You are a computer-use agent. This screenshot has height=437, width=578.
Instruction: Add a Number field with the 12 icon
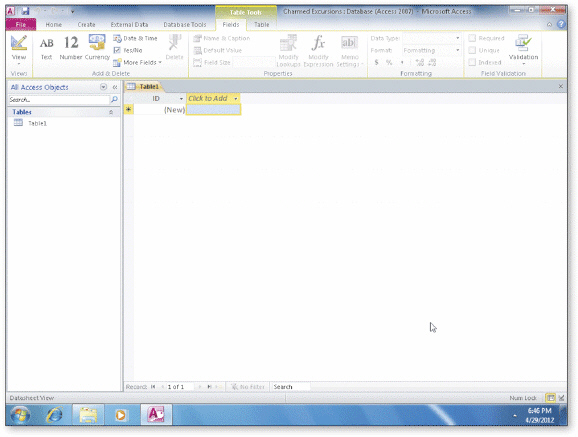[71, 48]
